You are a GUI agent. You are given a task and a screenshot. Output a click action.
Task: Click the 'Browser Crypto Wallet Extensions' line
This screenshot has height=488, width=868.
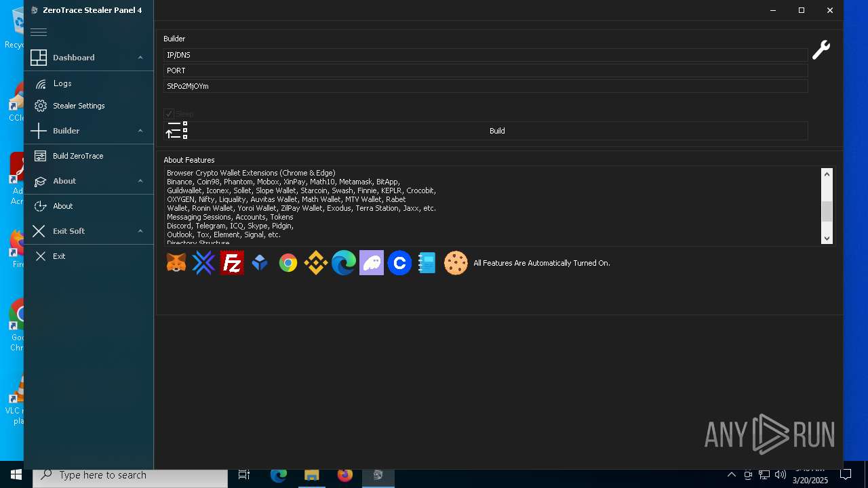pyautogui.click(x=251, y=173)
